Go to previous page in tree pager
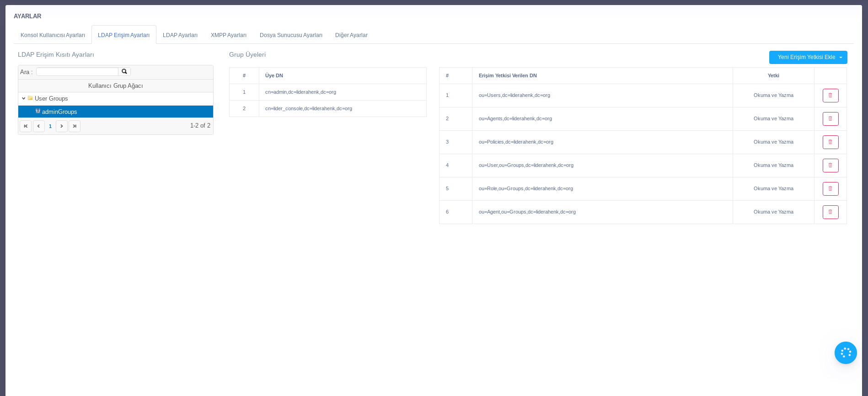This screenshot has height=396, width=868. click(39, 126)
